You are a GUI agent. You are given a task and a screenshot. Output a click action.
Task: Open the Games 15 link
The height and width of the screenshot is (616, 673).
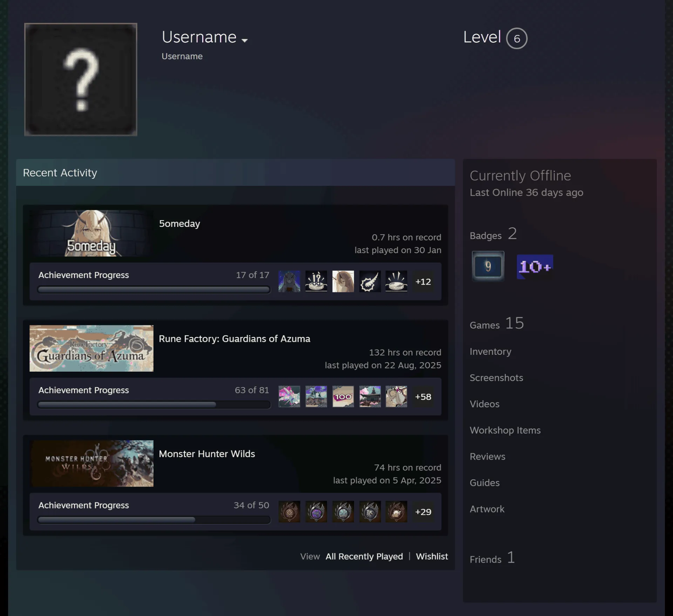click(497, 323)
